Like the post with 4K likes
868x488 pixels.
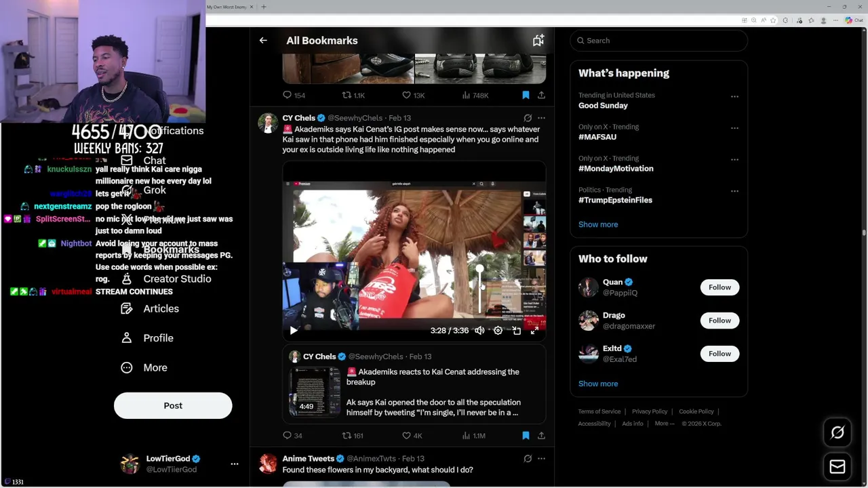pos(412,436)
